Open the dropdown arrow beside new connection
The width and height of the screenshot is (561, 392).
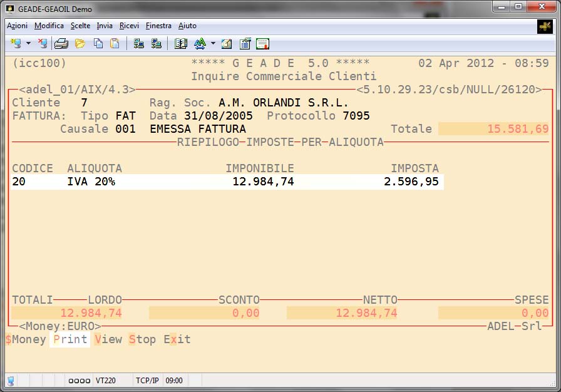click(28, 44)
